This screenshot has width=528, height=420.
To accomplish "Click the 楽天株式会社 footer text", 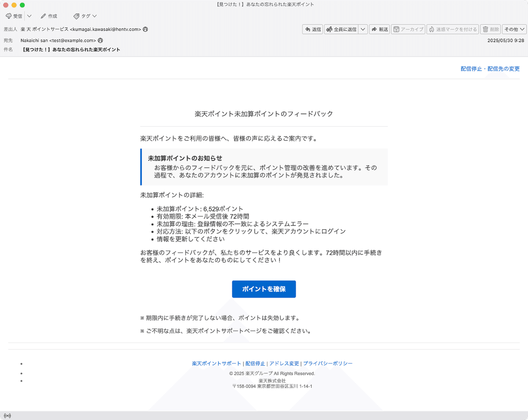I will click(x=272, y=380).
